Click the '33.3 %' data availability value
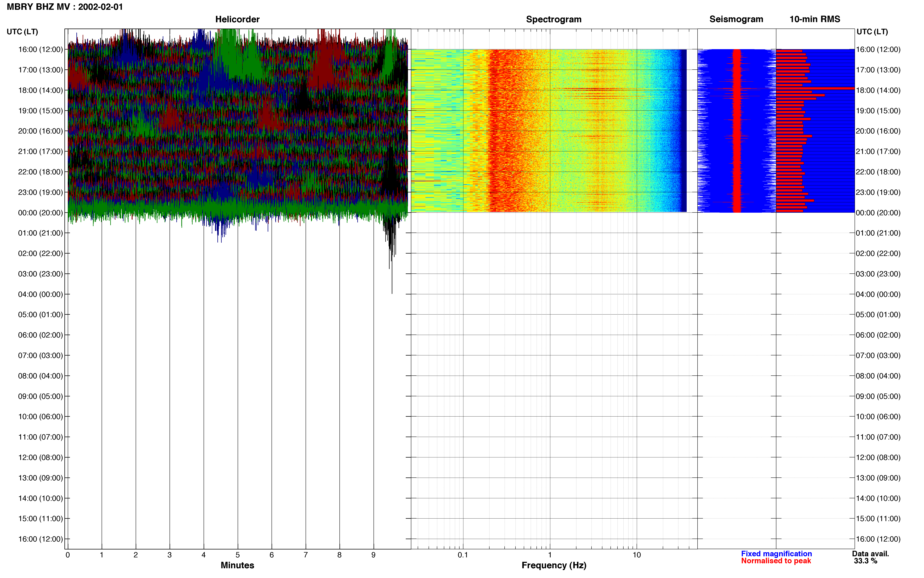Image resolution: width=924 pixels, height=578 pixels. pos(865,561)
